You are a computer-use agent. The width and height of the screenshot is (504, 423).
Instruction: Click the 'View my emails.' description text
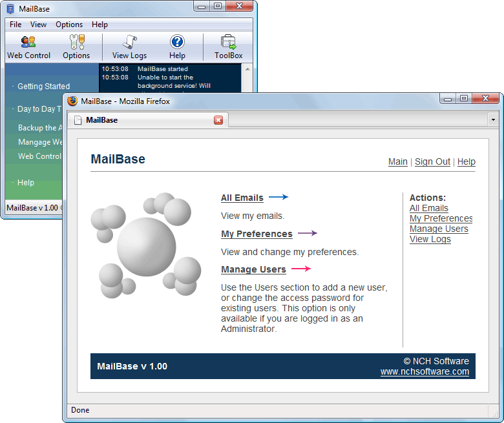click(x=253, y=216)
